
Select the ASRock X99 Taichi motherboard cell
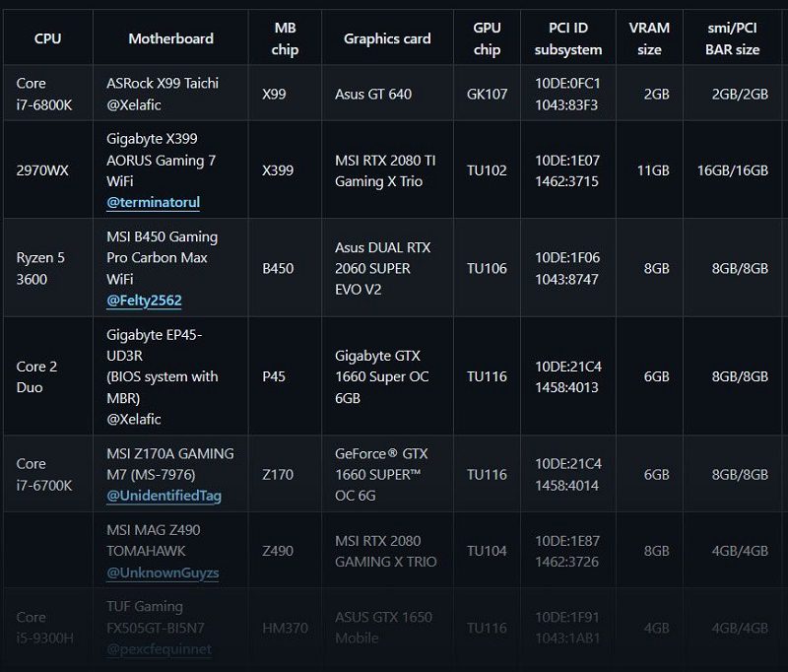[170, 94]
